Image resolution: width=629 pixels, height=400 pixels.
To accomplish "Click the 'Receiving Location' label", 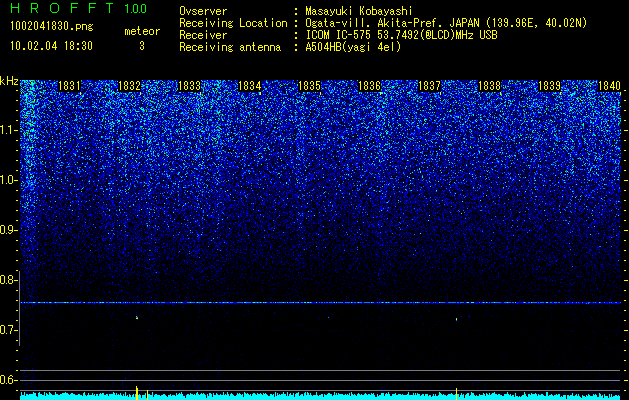I will 233,23.
